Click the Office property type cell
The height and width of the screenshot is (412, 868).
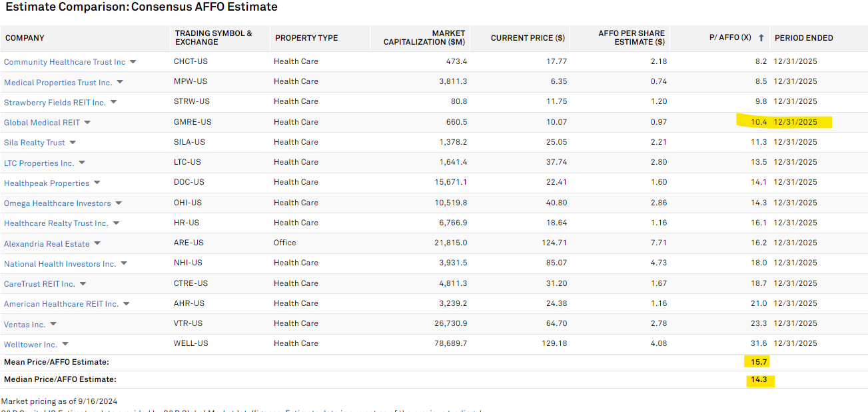(x=285, y=243)
